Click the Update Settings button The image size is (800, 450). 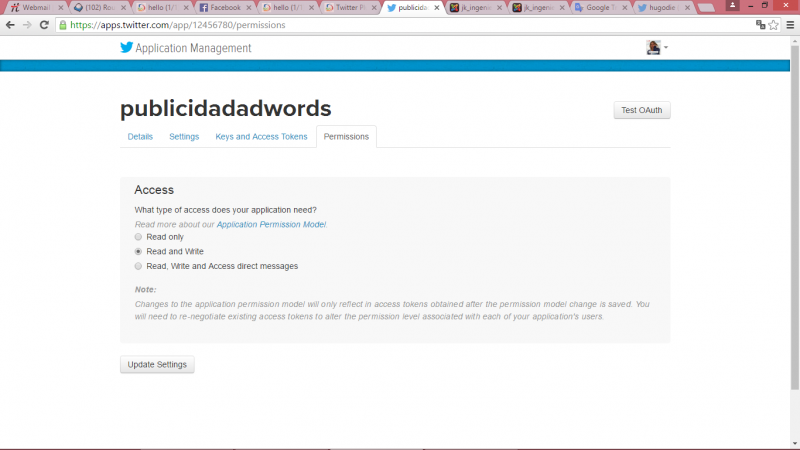click(157, 364)
